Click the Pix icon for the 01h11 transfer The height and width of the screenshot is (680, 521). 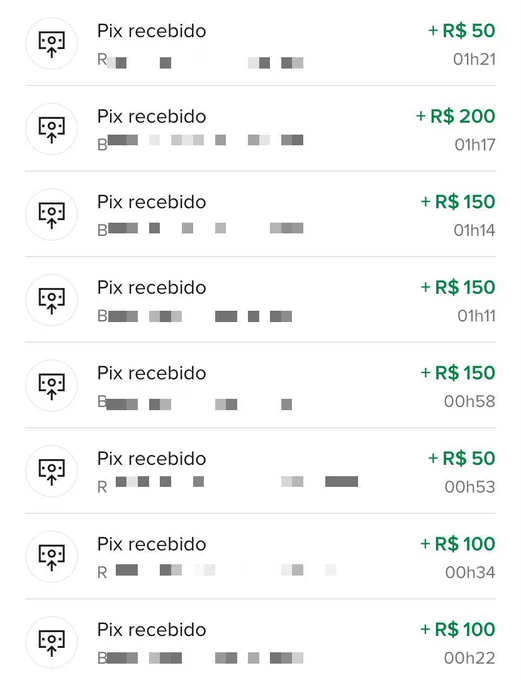click(x=52, y=300)
